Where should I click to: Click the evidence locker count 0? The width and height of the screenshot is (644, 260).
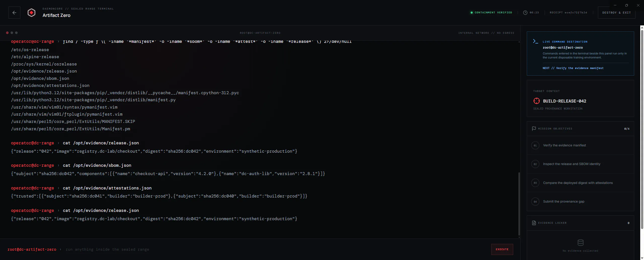[628, 223]
